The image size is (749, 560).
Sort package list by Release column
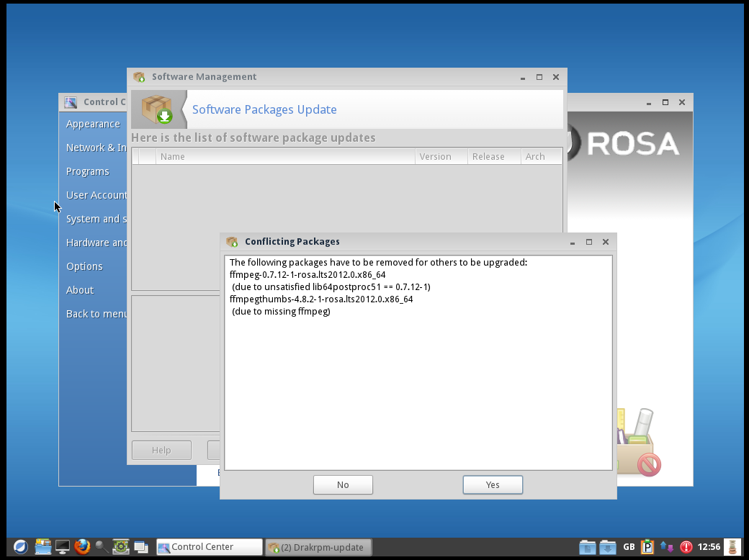(x=494, y=157)
